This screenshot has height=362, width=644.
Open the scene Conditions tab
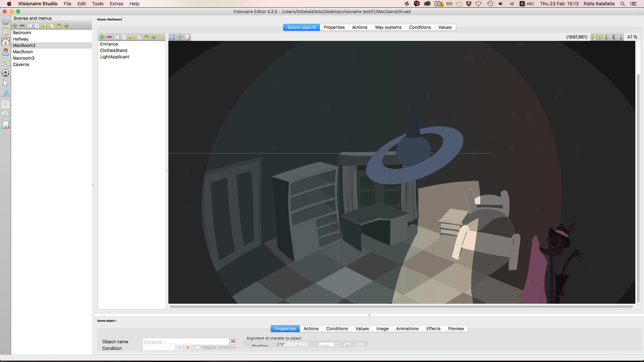(420, 27)
